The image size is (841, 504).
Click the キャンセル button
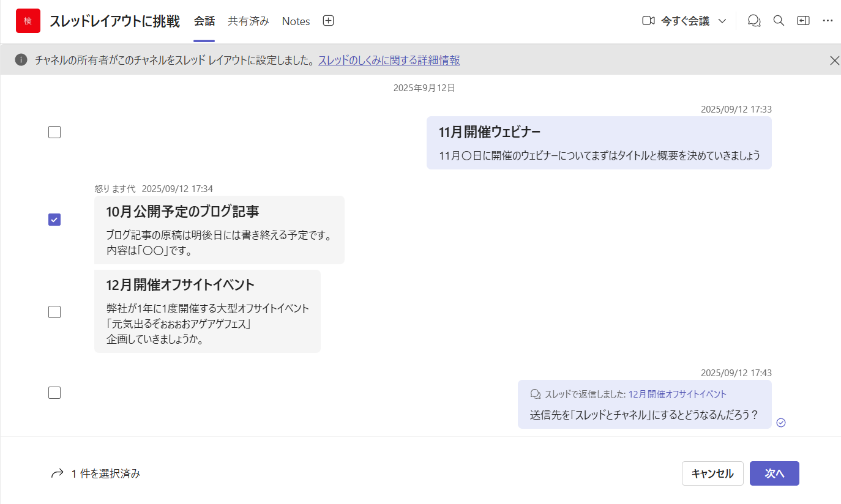click(712, 473)
